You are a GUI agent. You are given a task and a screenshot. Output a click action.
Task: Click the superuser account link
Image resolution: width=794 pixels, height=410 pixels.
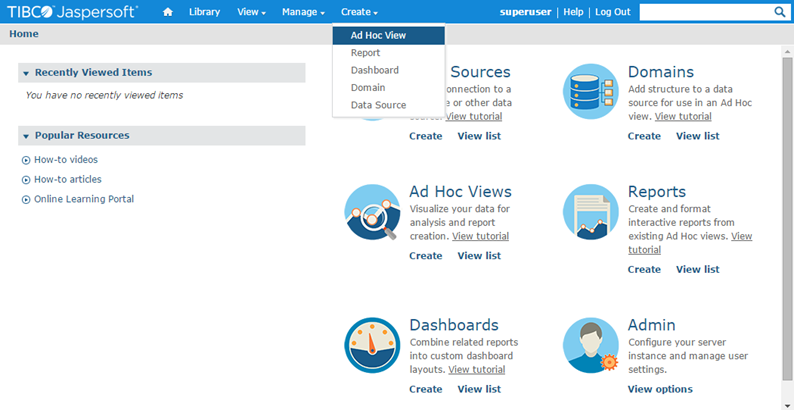coord(526,12)
